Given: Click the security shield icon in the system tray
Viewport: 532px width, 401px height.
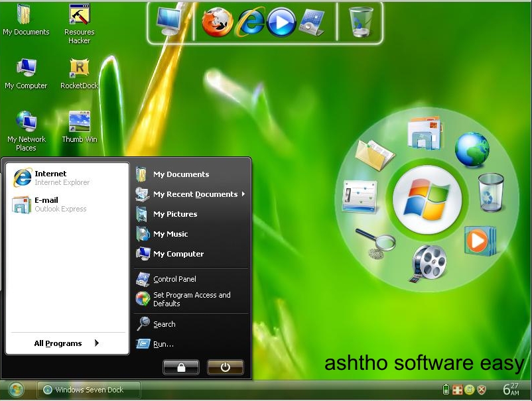Looking at the screenshot, I should (x=482, y=390).
